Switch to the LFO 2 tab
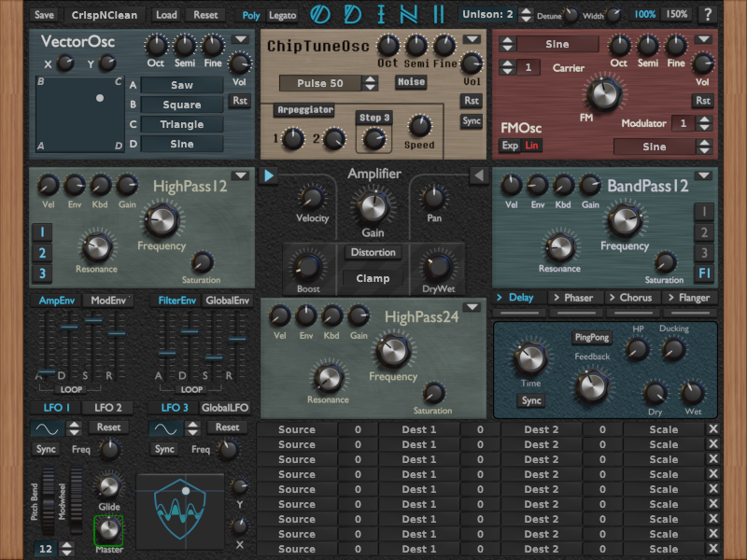The height and width of the screenshot is (560, 747). pyautogui.click(x=107, y=408)
